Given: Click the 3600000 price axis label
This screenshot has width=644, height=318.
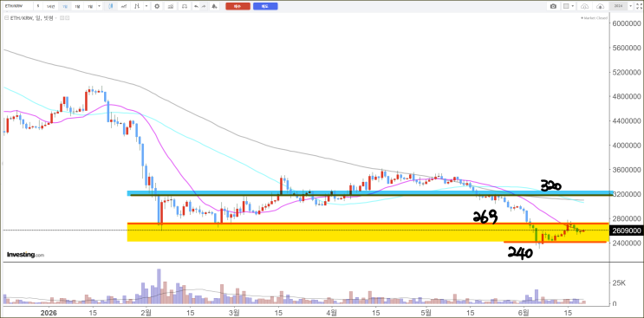Looking at the screenshot, I should point(627,170).
